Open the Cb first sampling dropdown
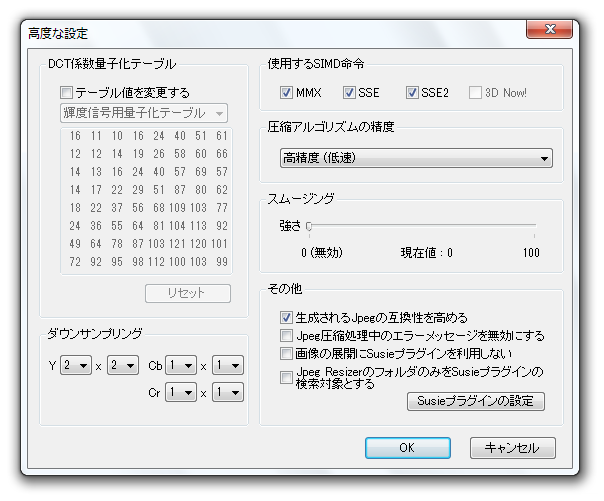Image resolution: width=604 pixels, height=501 pixels. pyautogui.click(x=181, y=365)
